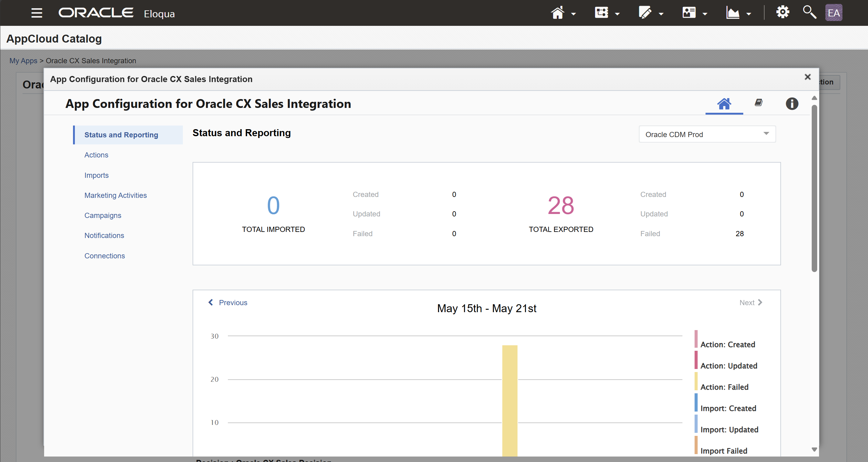Click the scroll up arrow
Viewport: 868px width, 462px height.
(814, 98)
